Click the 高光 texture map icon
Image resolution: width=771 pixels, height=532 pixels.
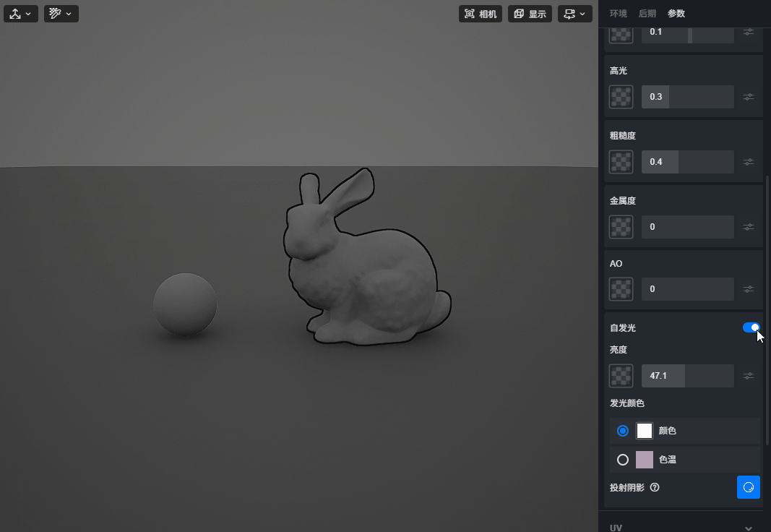click(621, 97)
